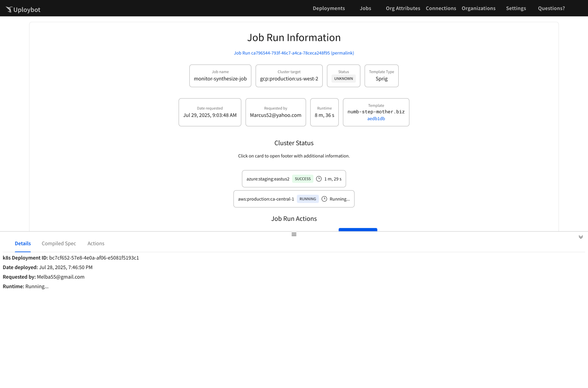Click the footer drag handle icon
Image resolution: width=588 pixels, height=388 pixels.
294,234
